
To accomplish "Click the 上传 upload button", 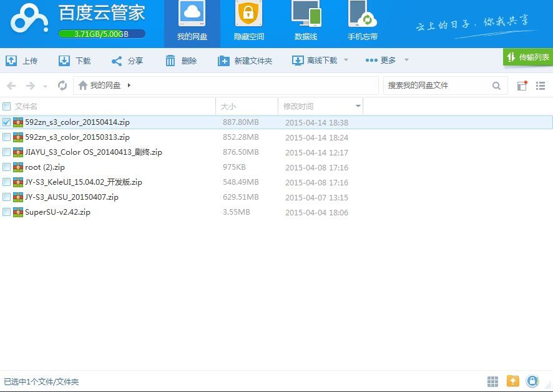I will coord(21,61).
